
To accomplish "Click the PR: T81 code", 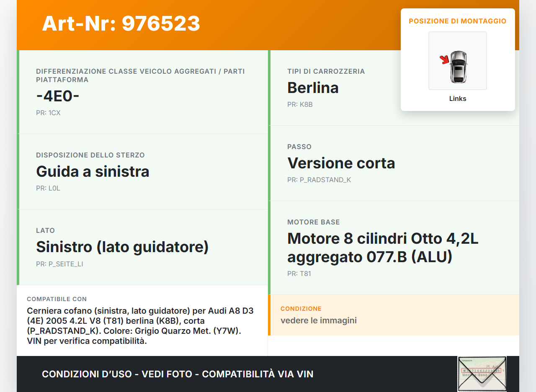I will tap(299, 273).
